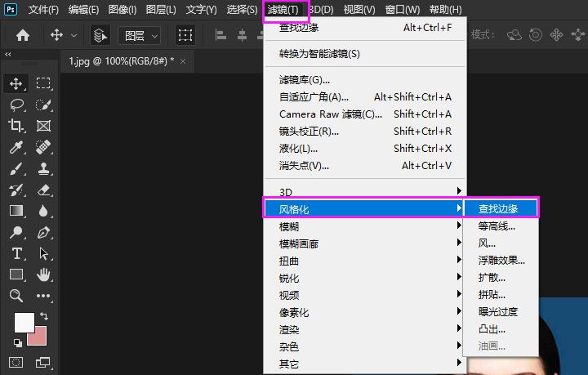Click the foreground white color swatch
Viewport: 588px width, 375px height.
point(24,323)
